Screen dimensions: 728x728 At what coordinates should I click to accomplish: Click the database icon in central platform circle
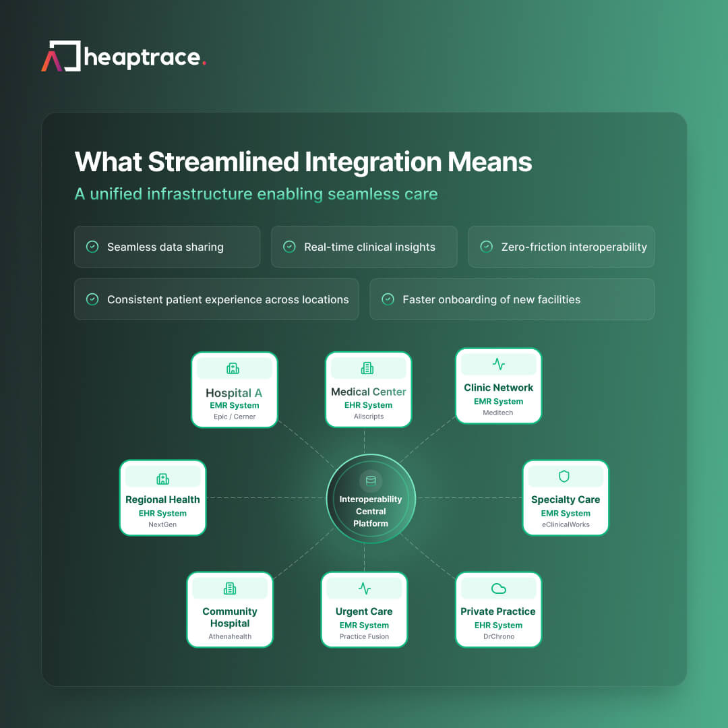click(x=371, y=481)
